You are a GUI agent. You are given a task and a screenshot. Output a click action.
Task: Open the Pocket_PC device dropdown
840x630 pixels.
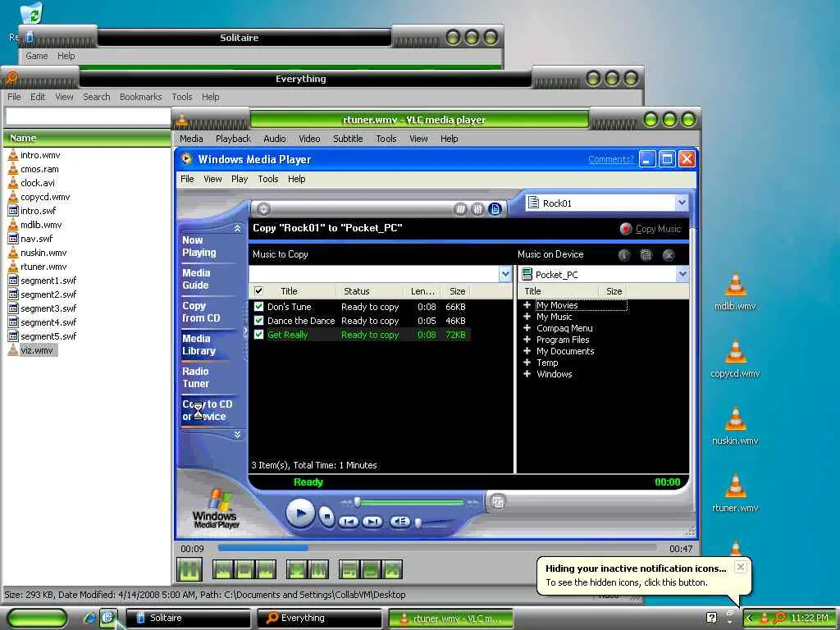coord(682,274)
